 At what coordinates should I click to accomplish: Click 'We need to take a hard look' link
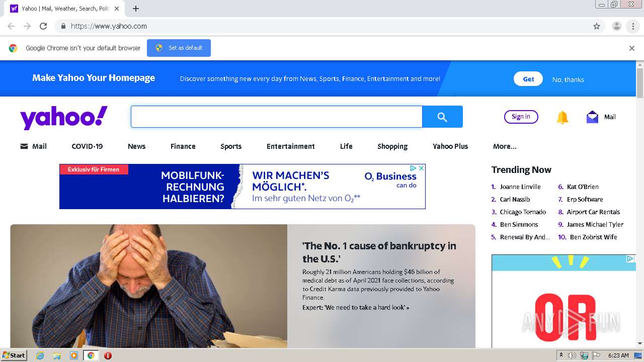pyautogui.click(x=356, y=307)
